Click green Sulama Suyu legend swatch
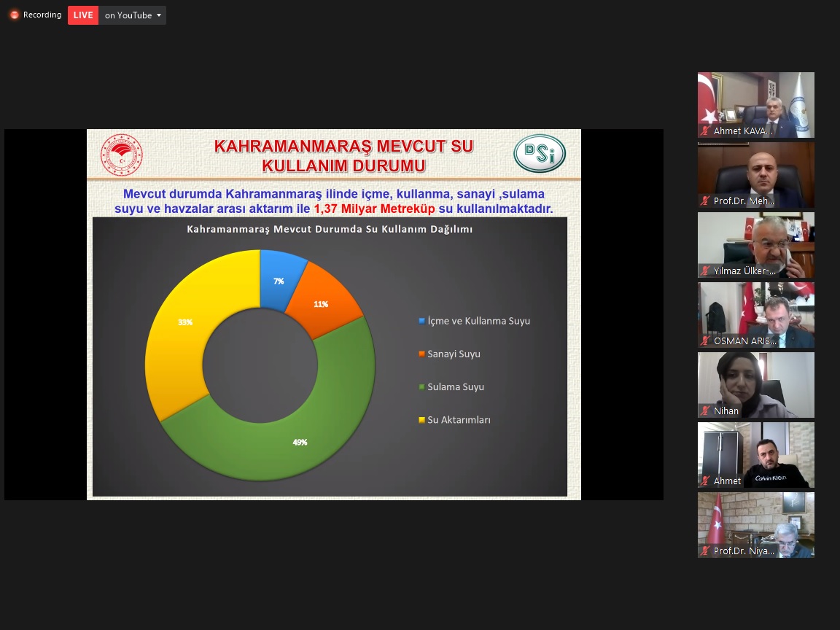This screenshot has width=840, height=630. 421,387
